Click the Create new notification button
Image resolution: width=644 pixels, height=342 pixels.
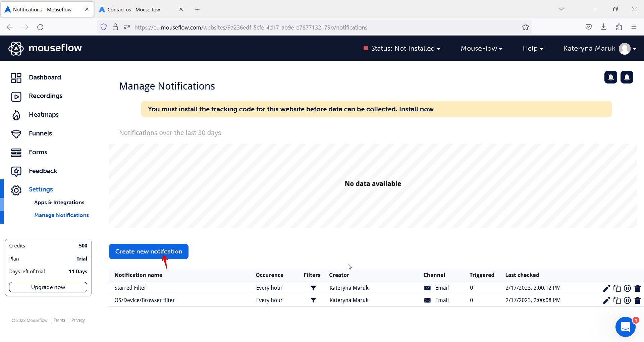tap(149, 251)
